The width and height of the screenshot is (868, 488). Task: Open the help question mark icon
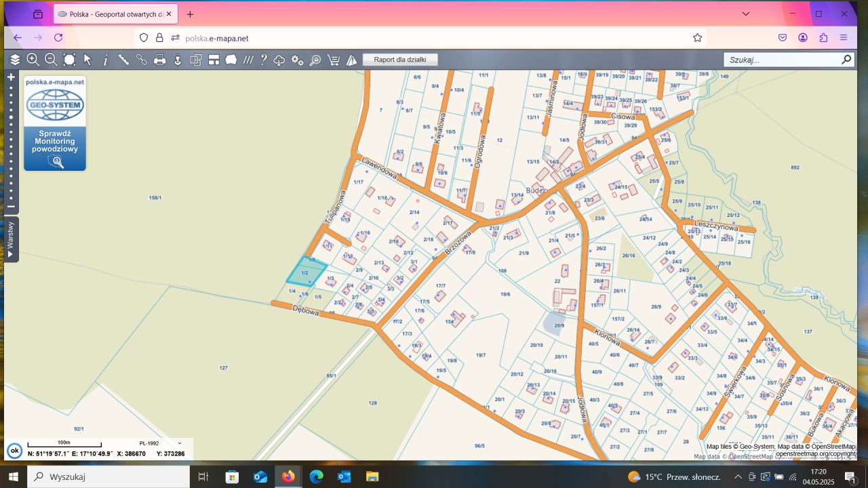(x=263, y=60)
